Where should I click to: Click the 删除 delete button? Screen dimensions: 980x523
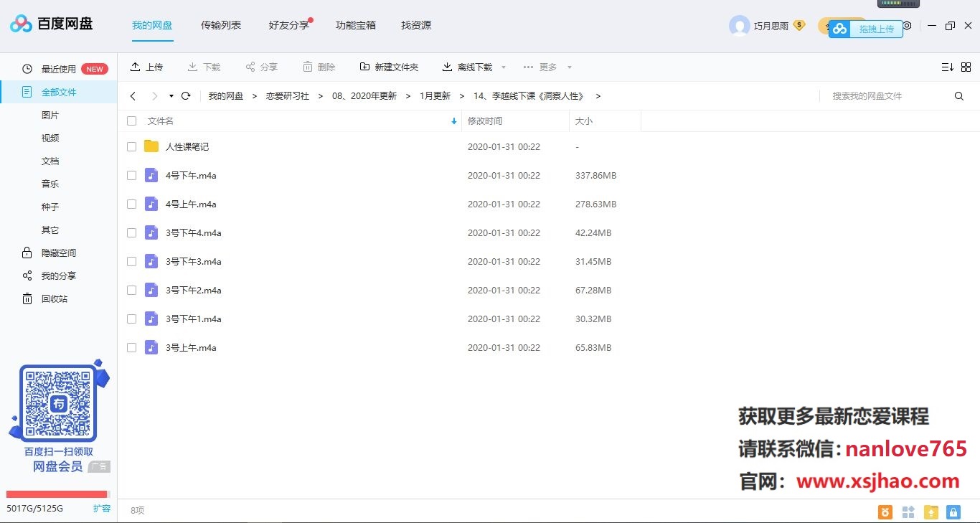[319, 67]
